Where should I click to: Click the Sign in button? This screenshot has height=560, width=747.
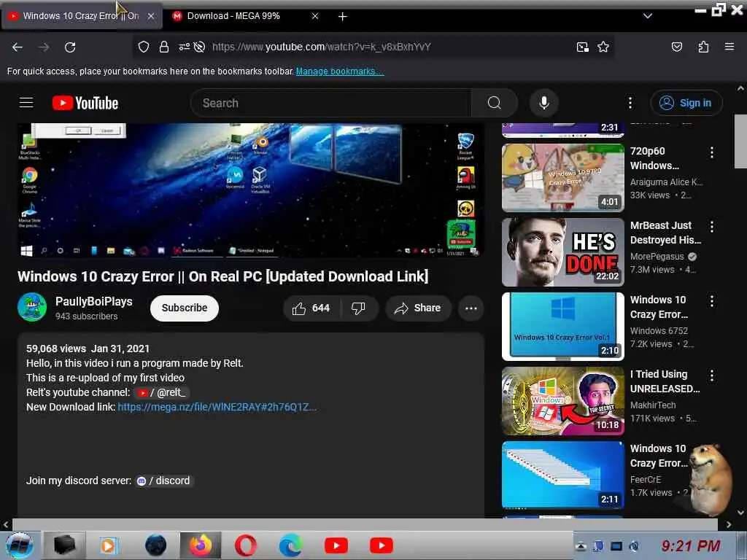point(686,103)
